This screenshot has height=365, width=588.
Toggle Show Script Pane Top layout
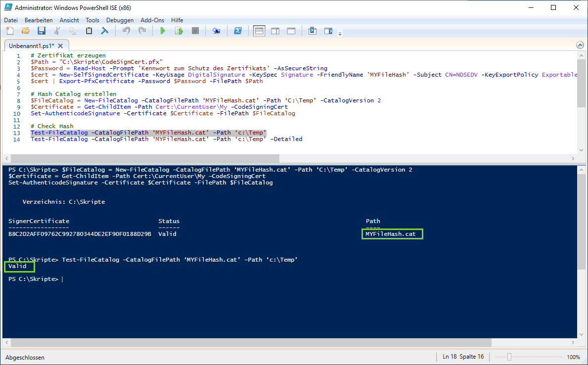click(259, 30)
